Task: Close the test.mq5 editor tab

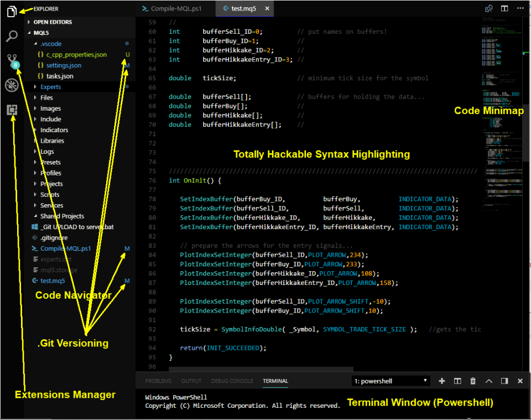Action: tap(267, 8)
